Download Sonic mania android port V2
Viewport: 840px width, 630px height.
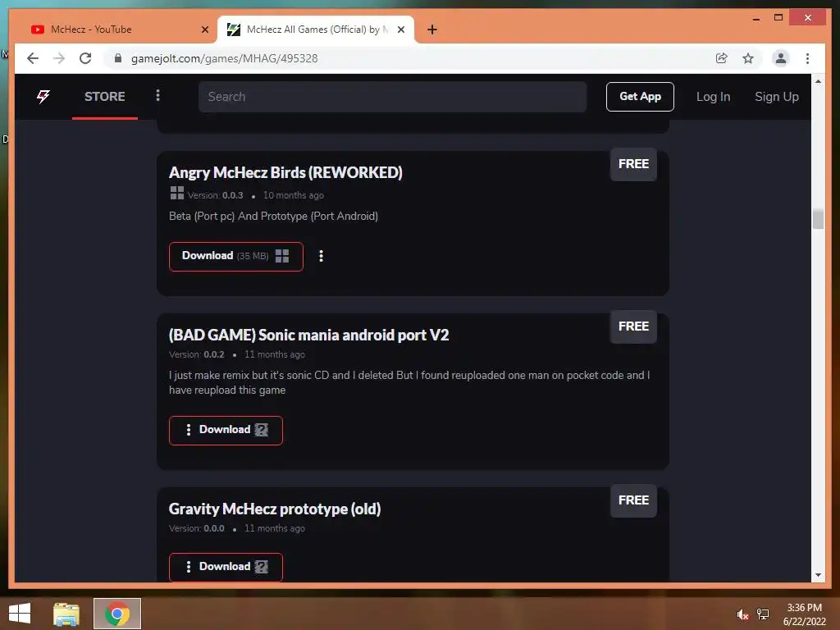(226, 430)
